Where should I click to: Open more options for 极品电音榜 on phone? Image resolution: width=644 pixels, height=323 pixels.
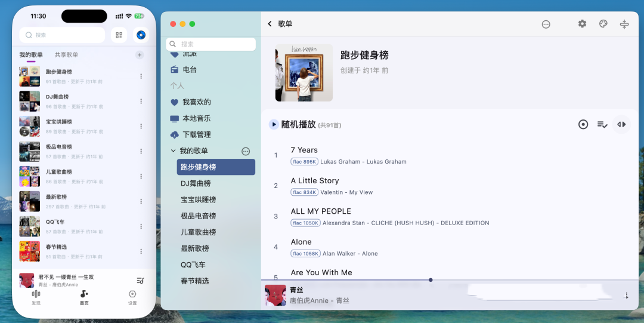point(141,152)
